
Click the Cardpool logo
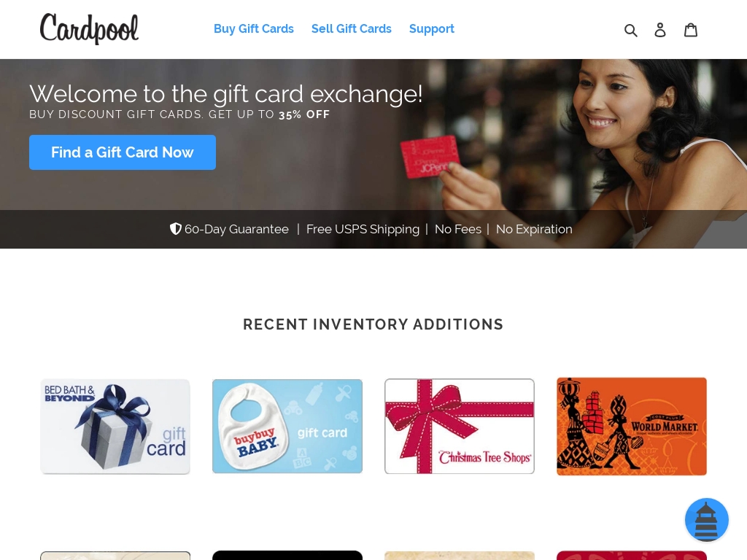(89, 28)
